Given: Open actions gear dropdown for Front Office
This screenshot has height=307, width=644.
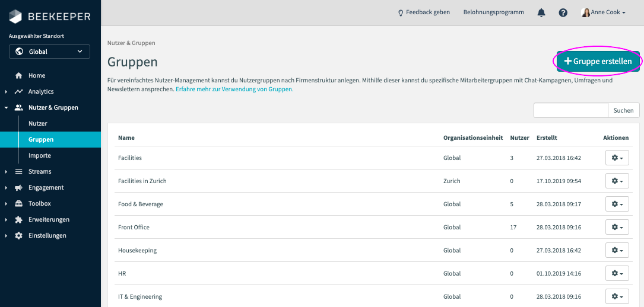Looking at the screenshot, I should [617, 228].
